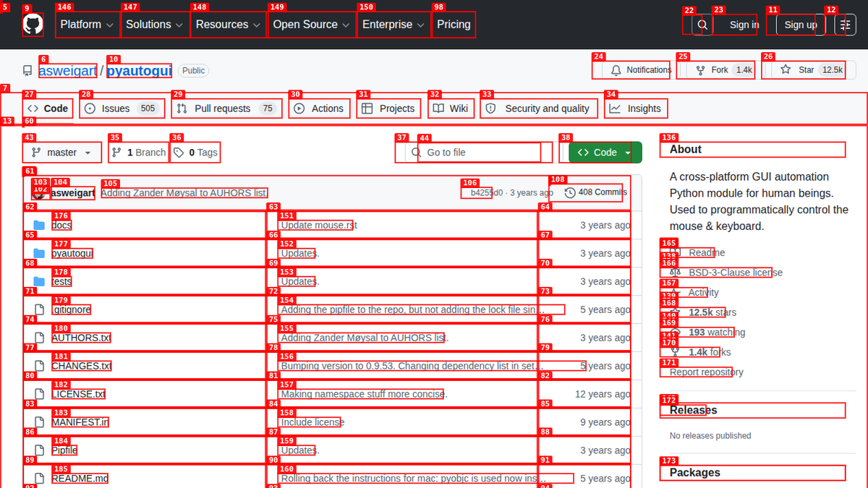
Task: Star the pyautogui repository
Action: click(808, 70)
